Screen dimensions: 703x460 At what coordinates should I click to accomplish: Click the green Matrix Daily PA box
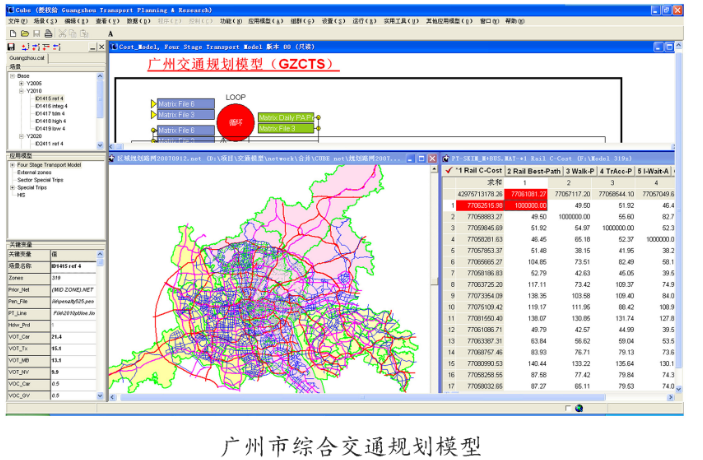pyautogui.click(x=286, y=117)
